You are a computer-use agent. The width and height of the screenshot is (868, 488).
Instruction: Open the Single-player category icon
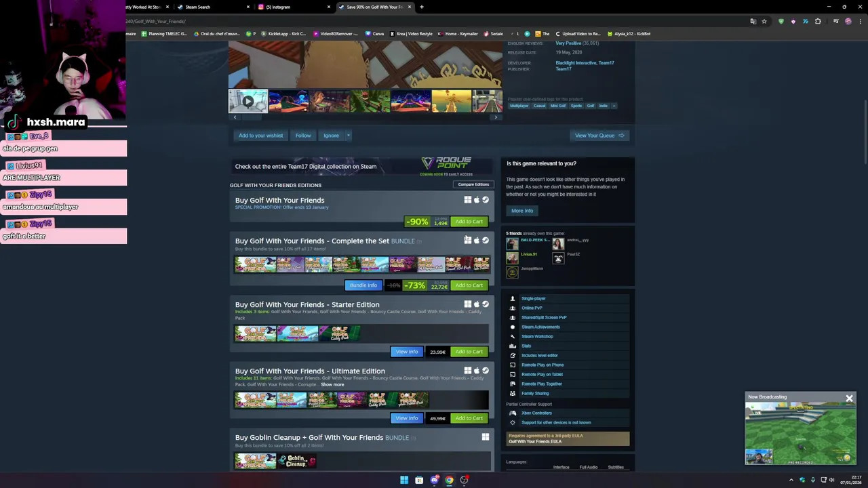(x=513, y=298)
